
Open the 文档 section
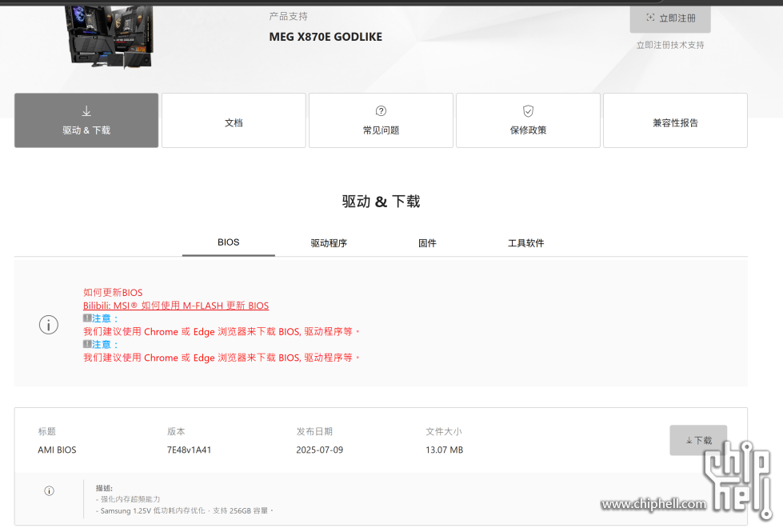pos(234,120)
